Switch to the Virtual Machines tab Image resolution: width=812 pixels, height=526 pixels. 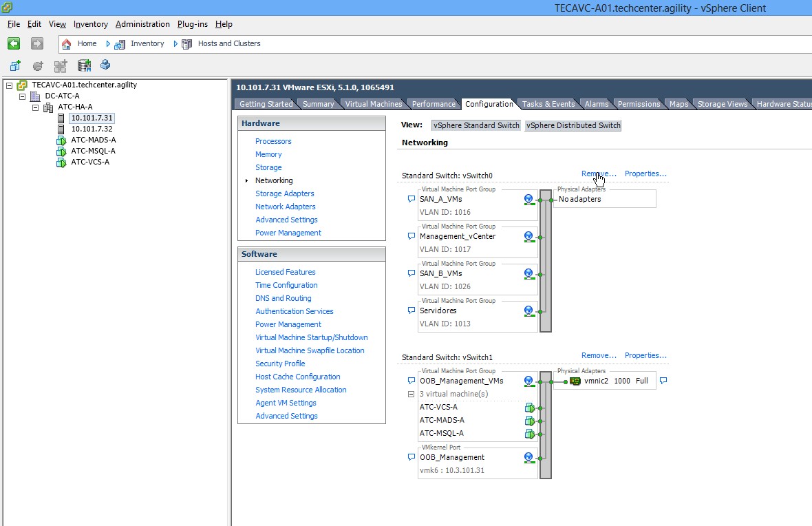tap(373, 104)
